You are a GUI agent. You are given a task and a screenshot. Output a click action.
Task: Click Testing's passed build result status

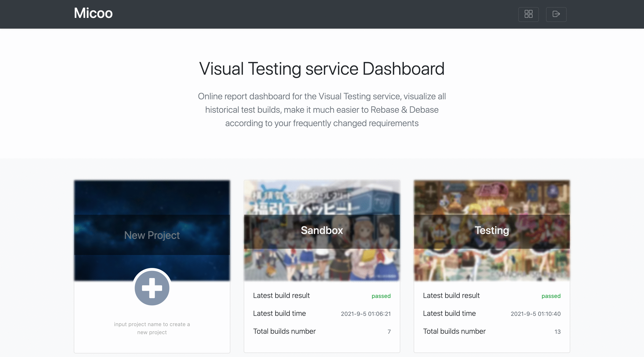click(551, 296)
